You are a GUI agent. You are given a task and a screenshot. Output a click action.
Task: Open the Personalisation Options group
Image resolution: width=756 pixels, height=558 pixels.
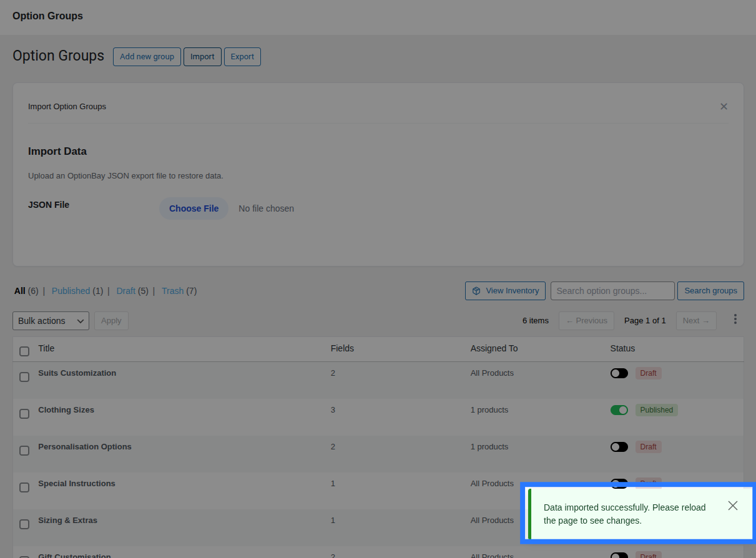point(85,447)
